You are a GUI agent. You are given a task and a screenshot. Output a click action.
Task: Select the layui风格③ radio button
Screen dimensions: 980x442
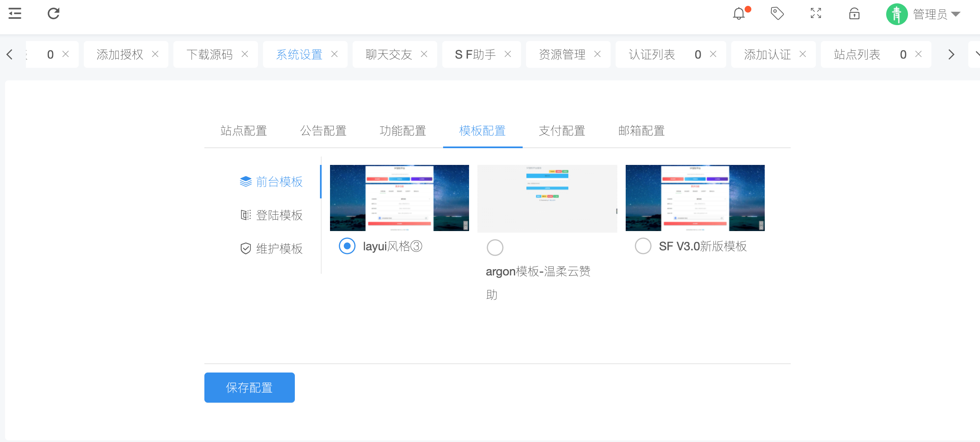point(347,246)
